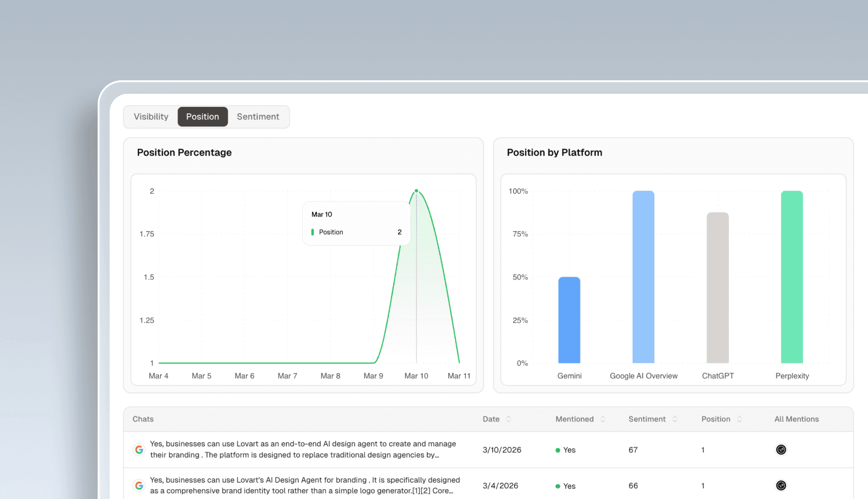The image size is (868, 499).
Task: Click the 3/10/2026 date cell
Action: coord(502,450)
